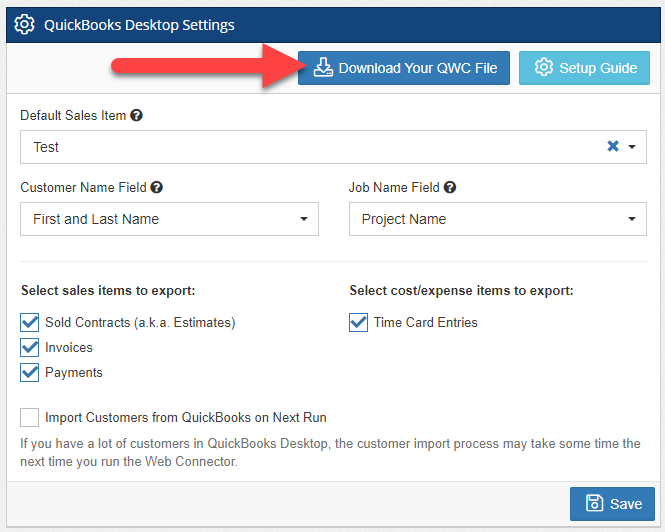Uncheck Sold Contracts (a.k.a. Estimates)
This screenshot has height=532, width=665.
(x=30, y=323)
